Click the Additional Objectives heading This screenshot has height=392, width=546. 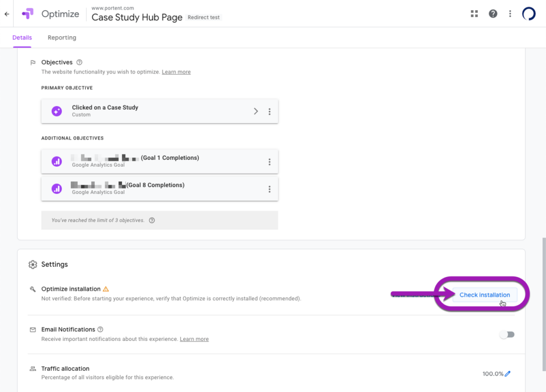click(73, 138)
